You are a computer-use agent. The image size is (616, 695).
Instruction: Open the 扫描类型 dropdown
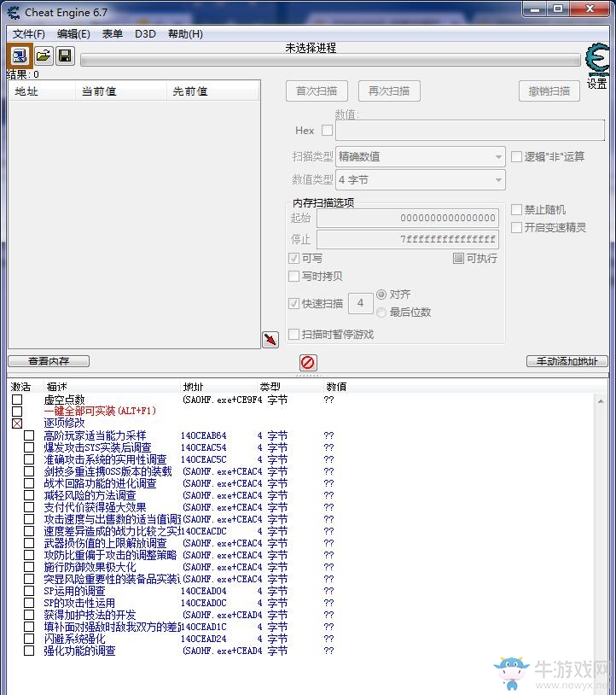[x=421, y=156]
